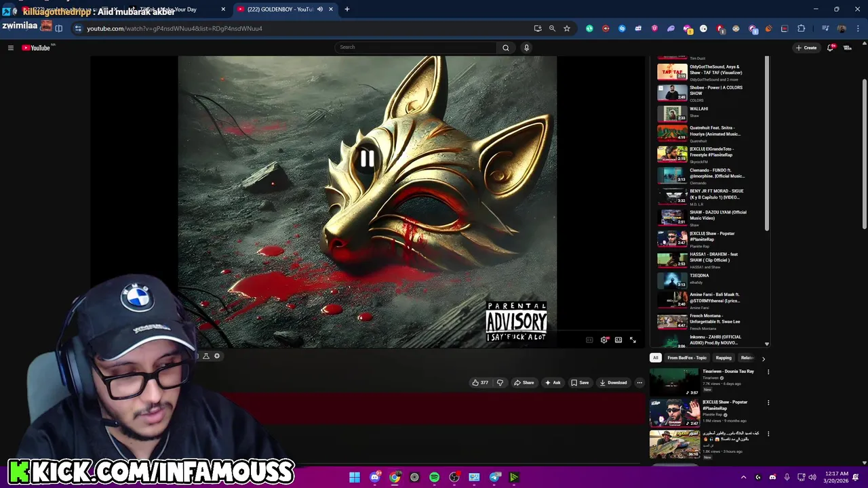Bookmark this page with the star icon
The height and width of the screenshot is (488, 868).
click(x=567, y=28)
